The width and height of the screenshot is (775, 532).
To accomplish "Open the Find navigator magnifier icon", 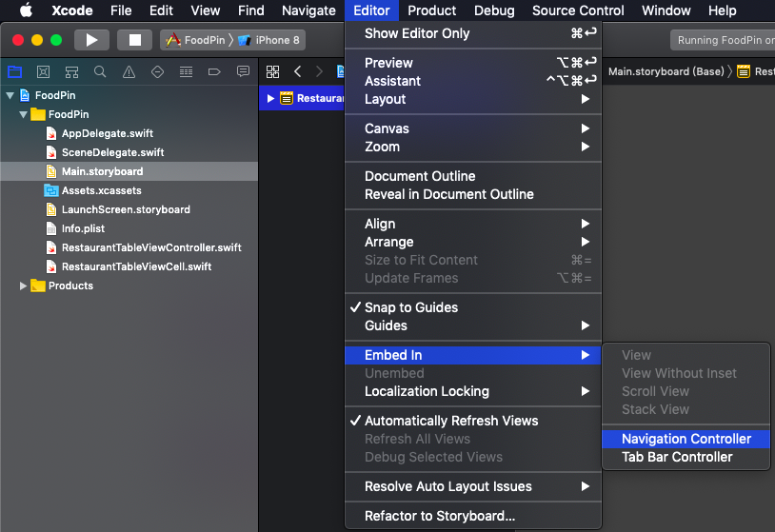I will point(100,72).
